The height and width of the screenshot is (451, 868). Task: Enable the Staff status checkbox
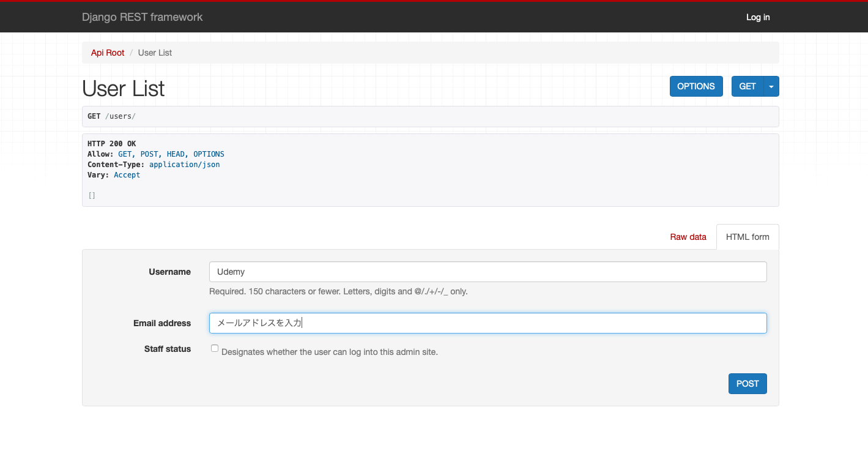point(215,348)
